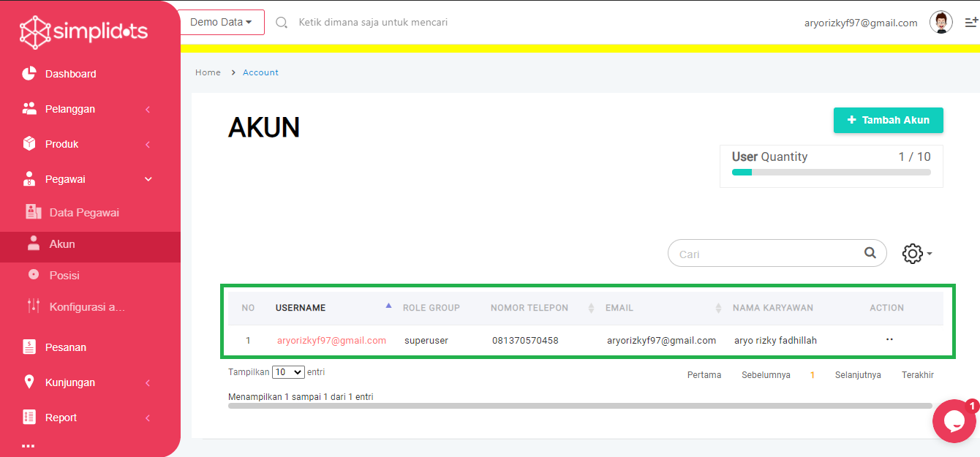Click the Kunjungan location pin icon

(x=29, y=382)
